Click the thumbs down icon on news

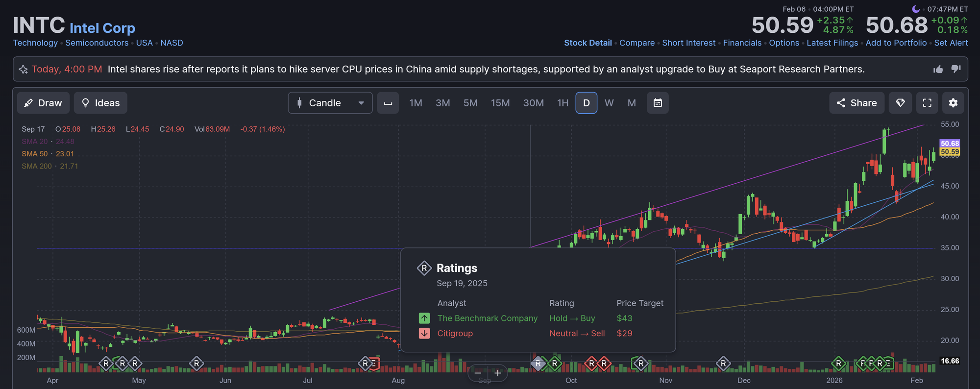click(955, 69)
